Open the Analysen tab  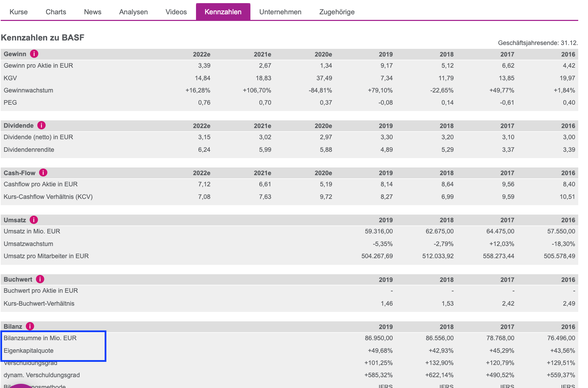(134, 12)
